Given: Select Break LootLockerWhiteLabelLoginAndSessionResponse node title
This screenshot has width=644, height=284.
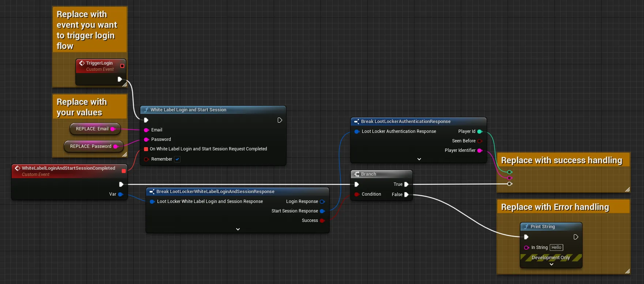Looking at the screenshot, I should coord(215,192).
